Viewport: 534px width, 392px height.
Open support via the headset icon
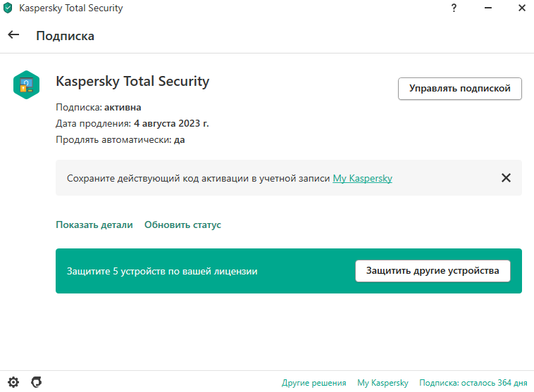click(x=37, y=382)
